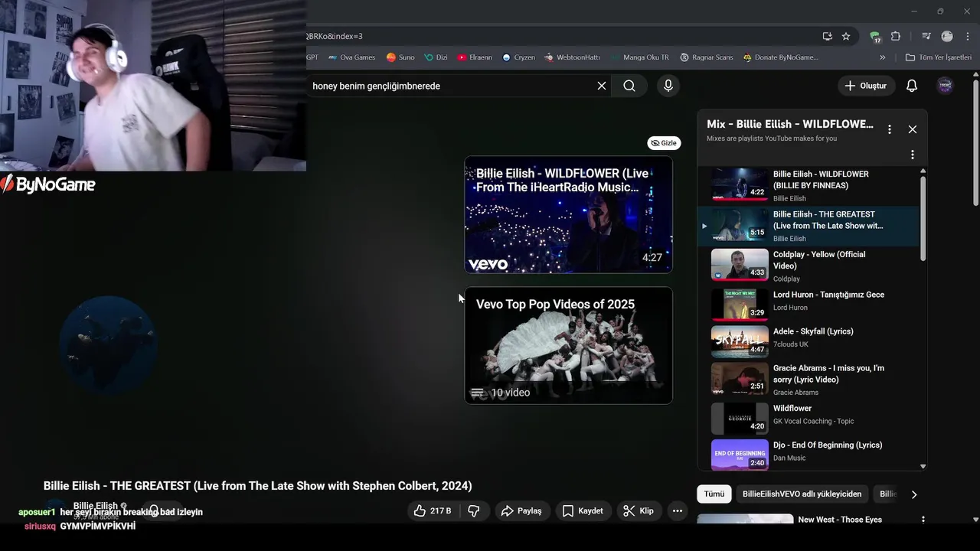Select THE GREATEST Late Show playlist item

tap(808, 226)
